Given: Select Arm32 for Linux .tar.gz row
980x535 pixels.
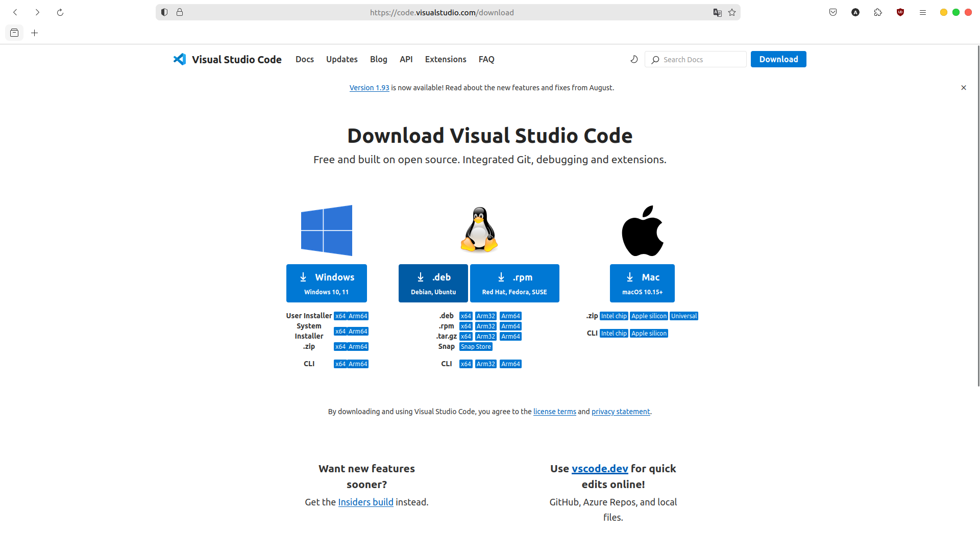Looking at the screenshot, I should 486,337.
